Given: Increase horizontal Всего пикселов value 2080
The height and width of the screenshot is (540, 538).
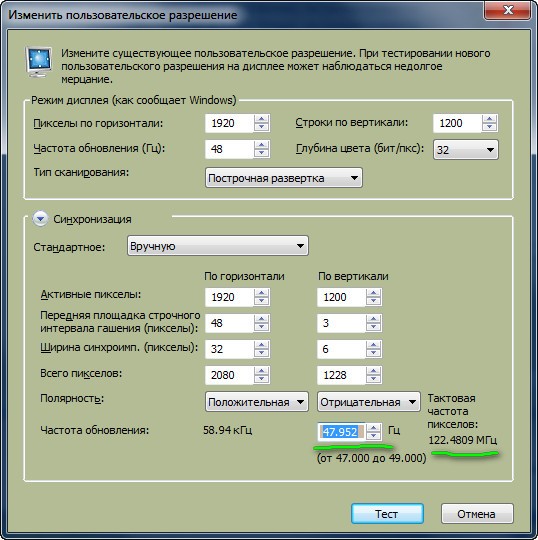Looking at the screenshot, I should [262, 371].
